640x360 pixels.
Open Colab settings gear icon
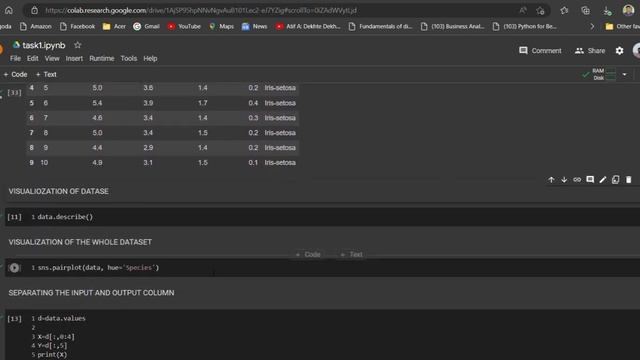pyautogui.click(x=620, y=51)
